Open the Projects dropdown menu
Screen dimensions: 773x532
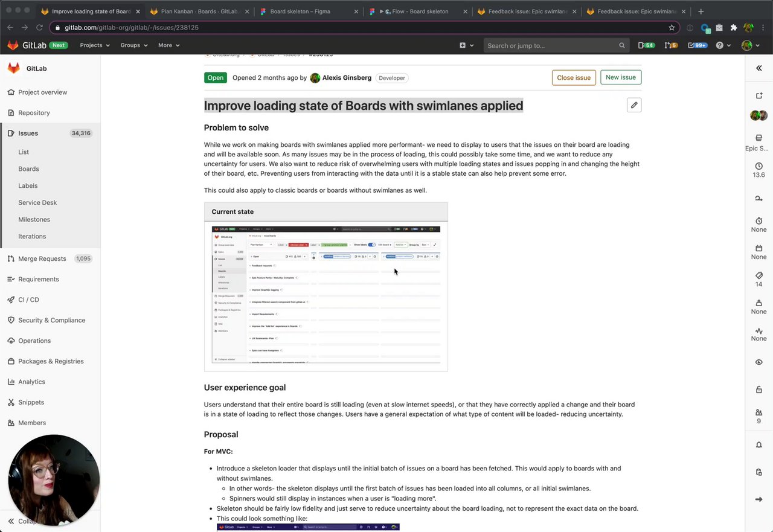pos(95,45)
